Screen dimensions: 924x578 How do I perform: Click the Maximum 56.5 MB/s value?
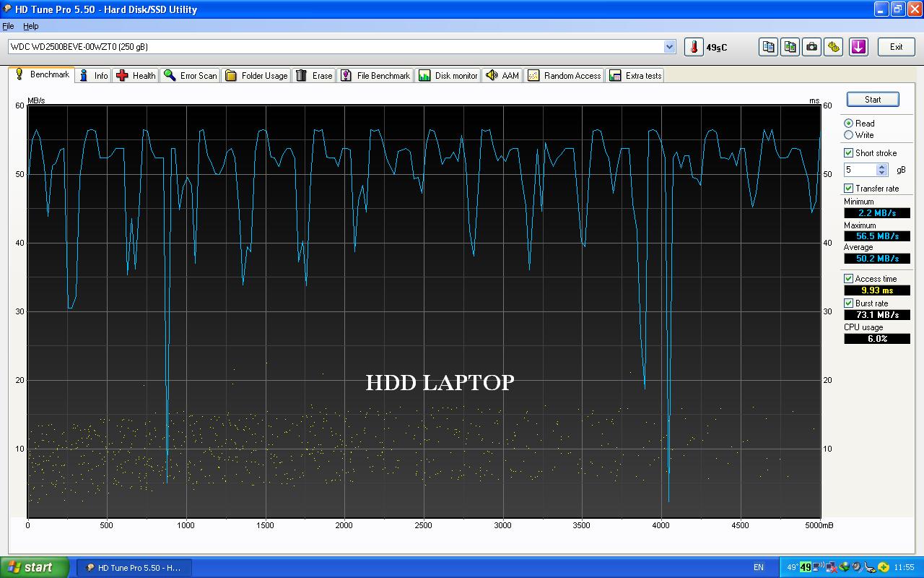pos(877,236)
